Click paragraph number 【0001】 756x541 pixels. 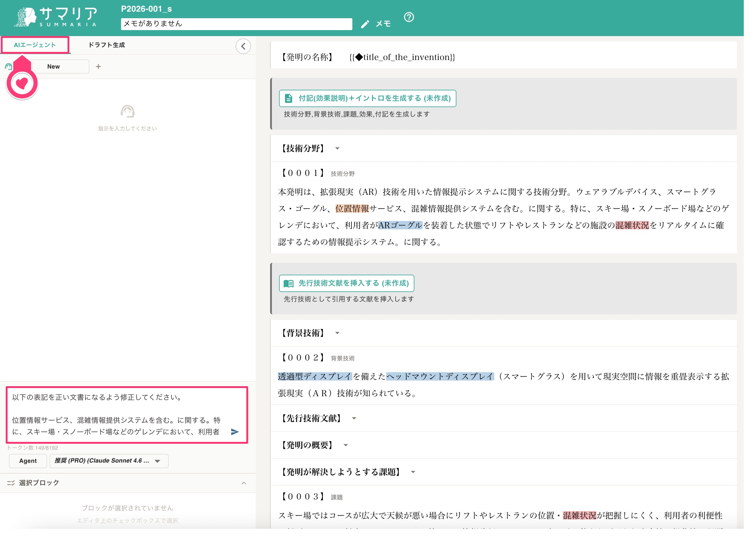pyautogui.click(x=303, y=173)
